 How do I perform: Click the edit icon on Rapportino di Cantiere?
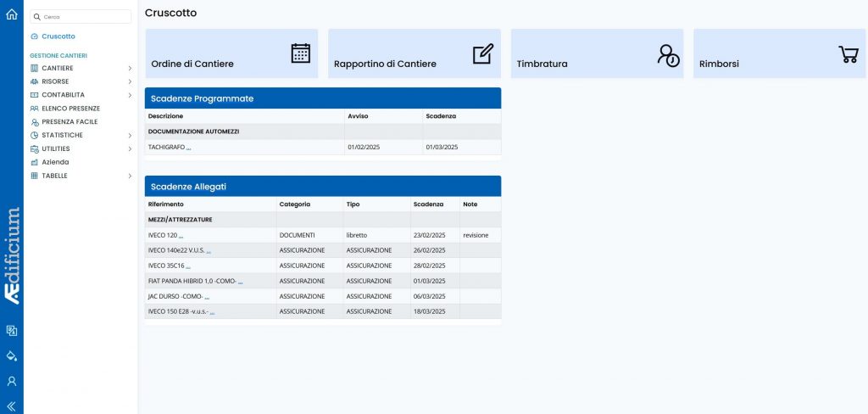(x=482, y=53)
